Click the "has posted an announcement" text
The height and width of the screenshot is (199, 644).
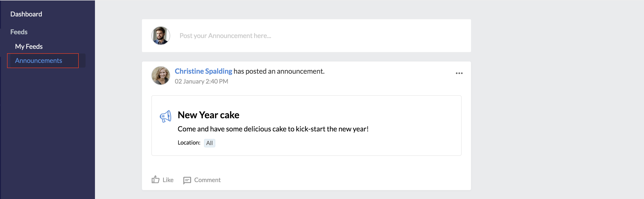pyautogui.click(x=279, y=71)
